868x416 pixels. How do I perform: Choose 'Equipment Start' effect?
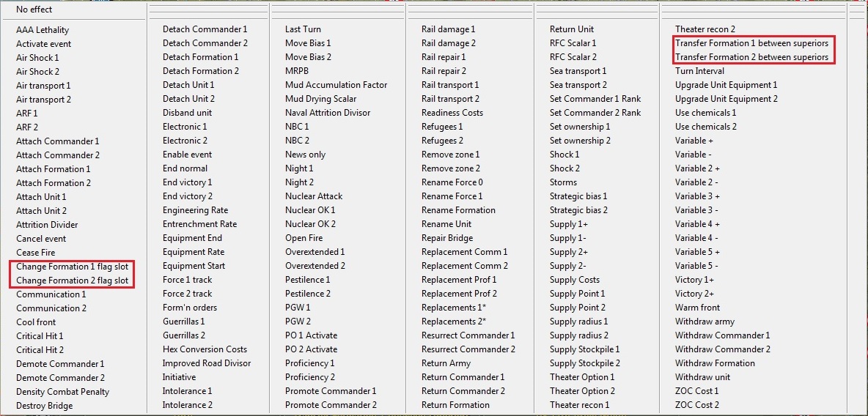194,266
